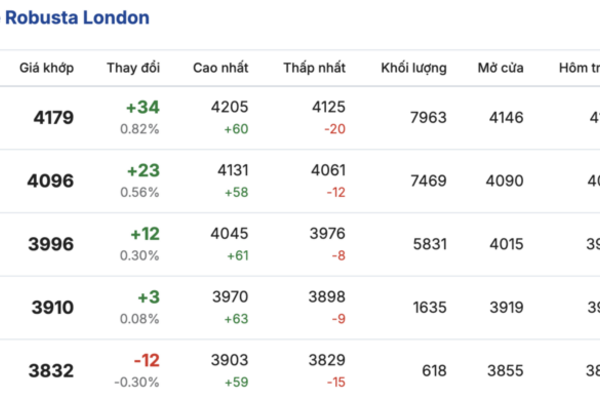Viewport: 600px width, 400px height.
Task: Click the Thay đổi column header
Action: coord(133,68)
